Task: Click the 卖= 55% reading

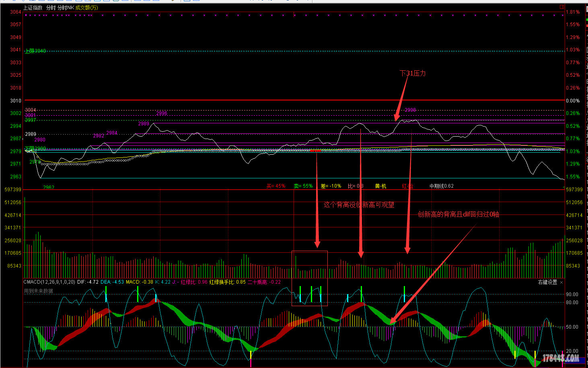Action: [x=303, y=186]
